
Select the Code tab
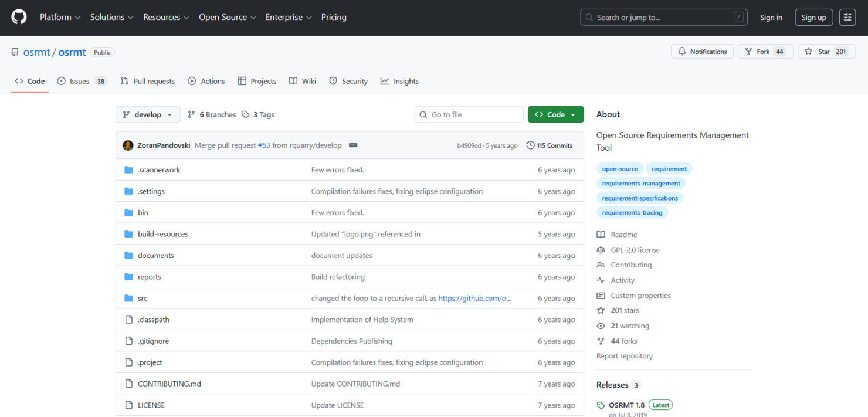click(x=30, y=82)
